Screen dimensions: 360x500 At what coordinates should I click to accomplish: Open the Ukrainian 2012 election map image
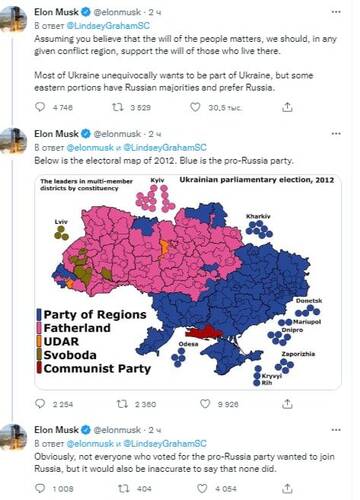click(x=188, y=282)
